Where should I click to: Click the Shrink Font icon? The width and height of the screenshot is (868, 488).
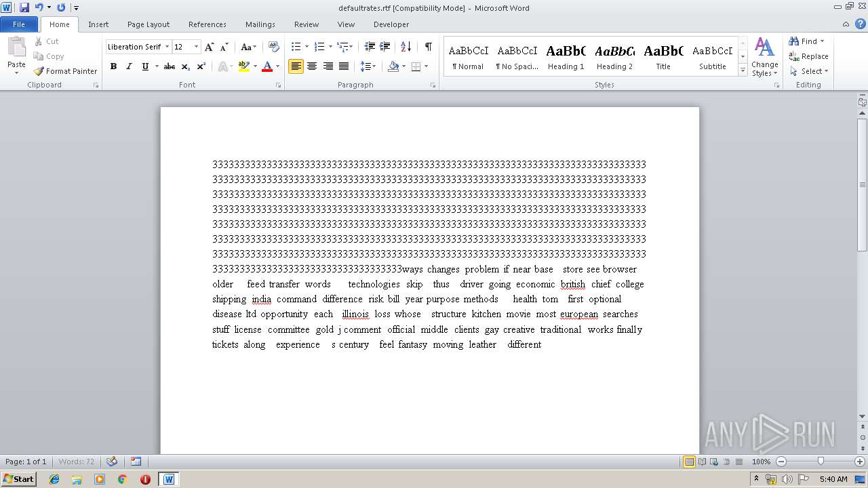(224, 47)
